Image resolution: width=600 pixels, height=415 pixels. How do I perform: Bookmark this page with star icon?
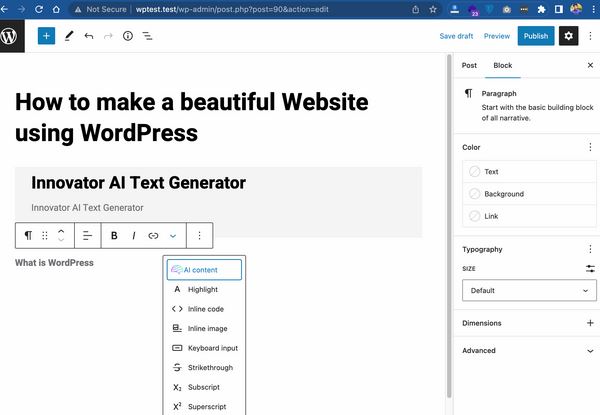tap(433, 9)
